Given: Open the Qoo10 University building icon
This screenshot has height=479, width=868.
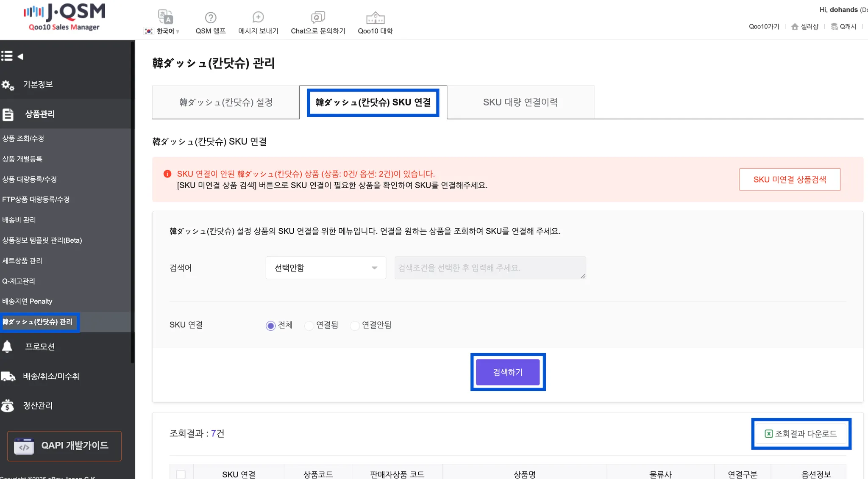Looking at the screenshot, I should [375, 18].
